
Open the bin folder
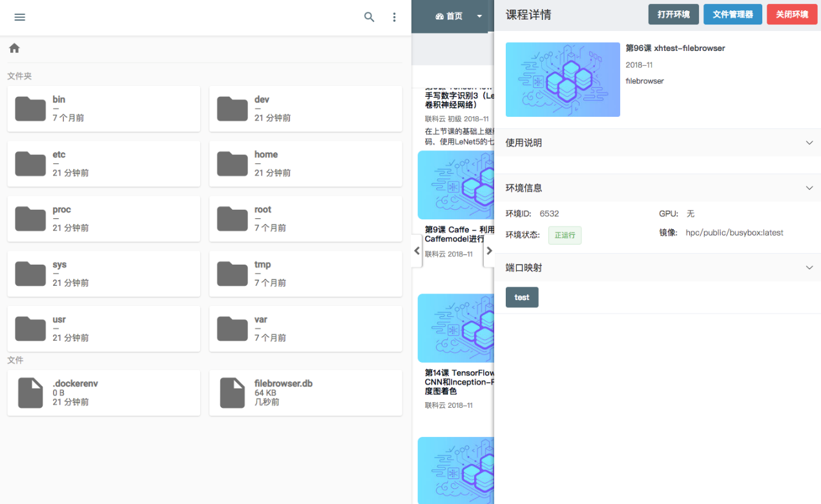pos(103,109)
